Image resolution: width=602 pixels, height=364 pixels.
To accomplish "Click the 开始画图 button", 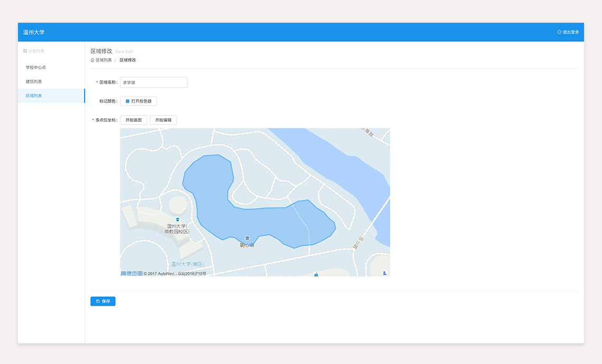I will pyautogui.click(x=134, y=120).
